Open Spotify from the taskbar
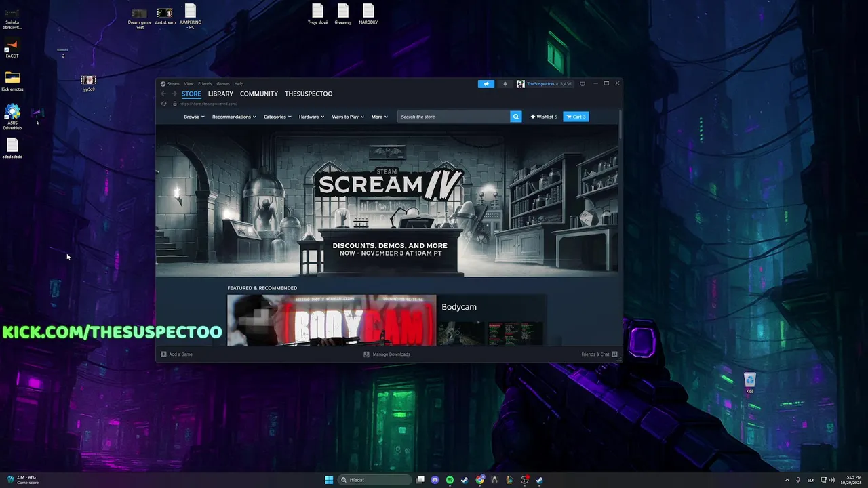 (450, 480)
